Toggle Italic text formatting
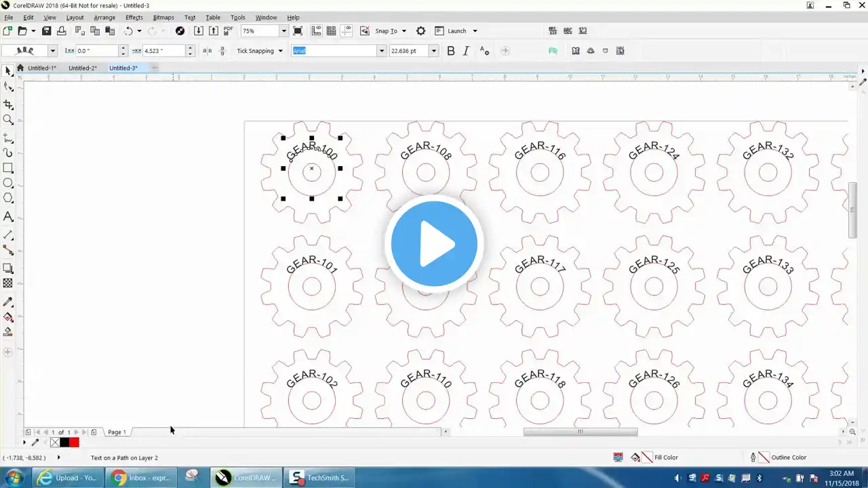868x488 pixels. click(466, 51)
